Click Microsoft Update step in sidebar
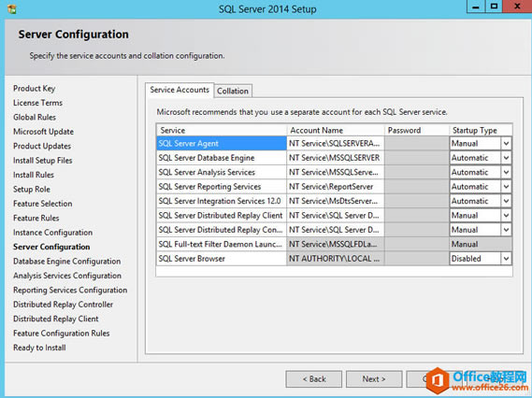This screenshot has width=532, height=398. (43, 132)
